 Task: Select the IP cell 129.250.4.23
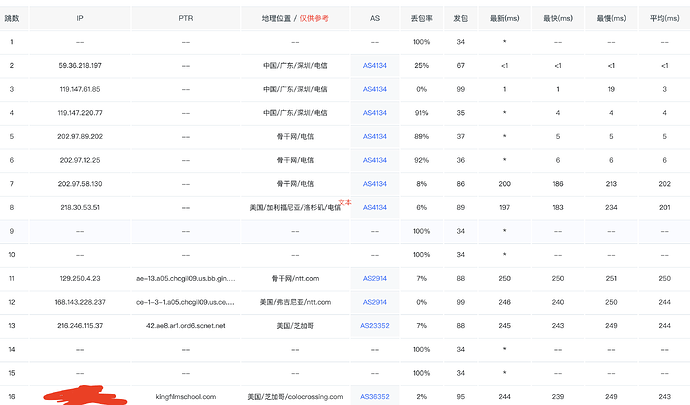coord(80,278)
